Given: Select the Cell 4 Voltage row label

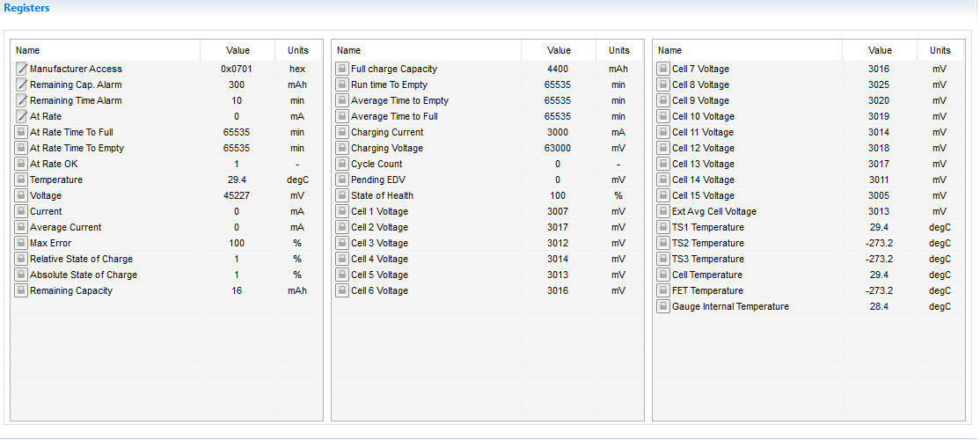Looking at the screenshot, I should [x=379, y=259].
